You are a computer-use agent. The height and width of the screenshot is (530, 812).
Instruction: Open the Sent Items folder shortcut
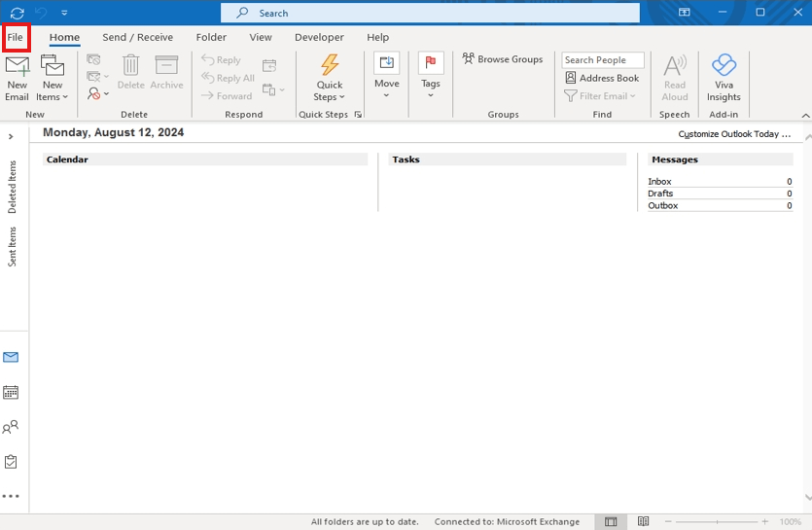pos(13,247)
